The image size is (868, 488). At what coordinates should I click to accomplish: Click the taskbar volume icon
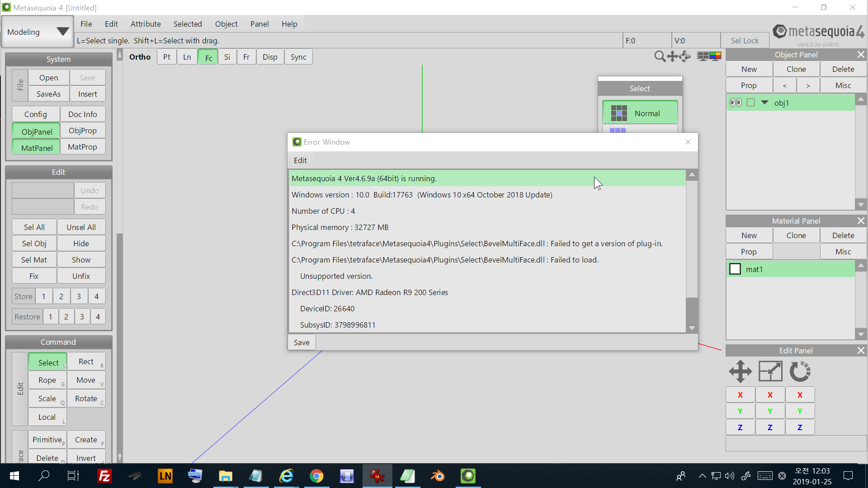tap(729, 476)
